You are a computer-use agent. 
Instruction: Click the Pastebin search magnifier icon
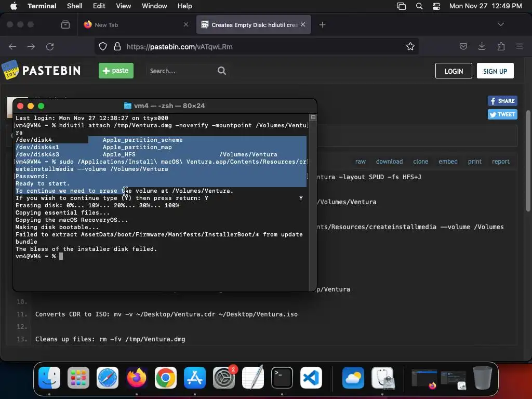tap(221, 71)
